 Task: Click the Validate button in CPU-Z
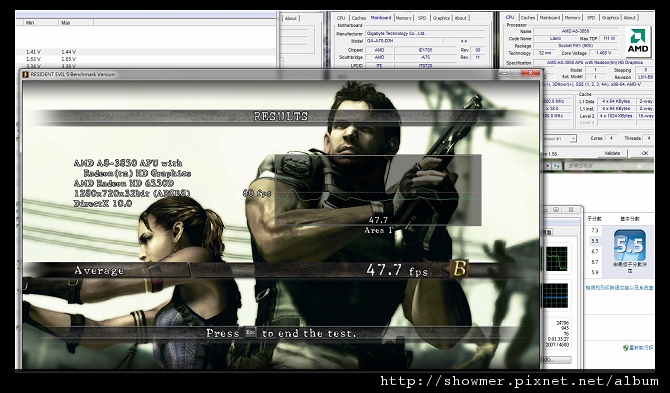[x=612, y=153]
